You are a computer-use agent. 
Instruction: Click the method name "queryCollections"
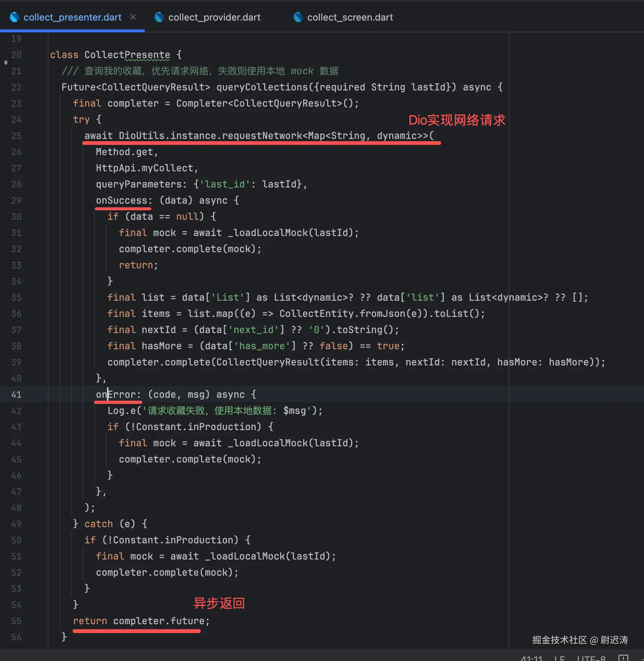coord(262,87)
